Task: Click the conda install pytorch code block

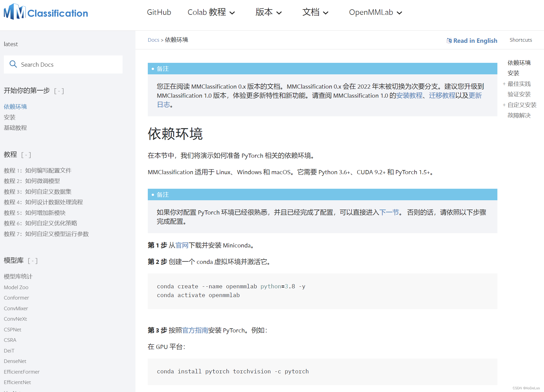Action: 322,371
